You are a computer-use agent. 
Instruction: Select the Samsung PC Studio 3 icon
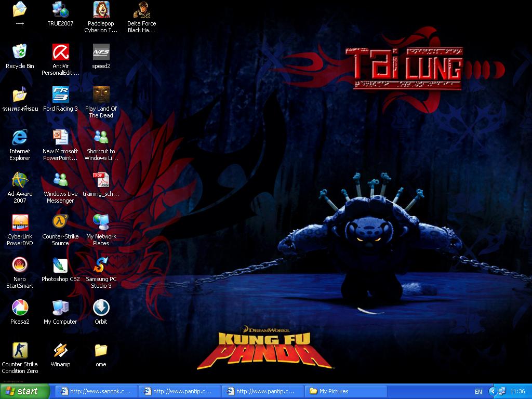(x=101, y=265)
